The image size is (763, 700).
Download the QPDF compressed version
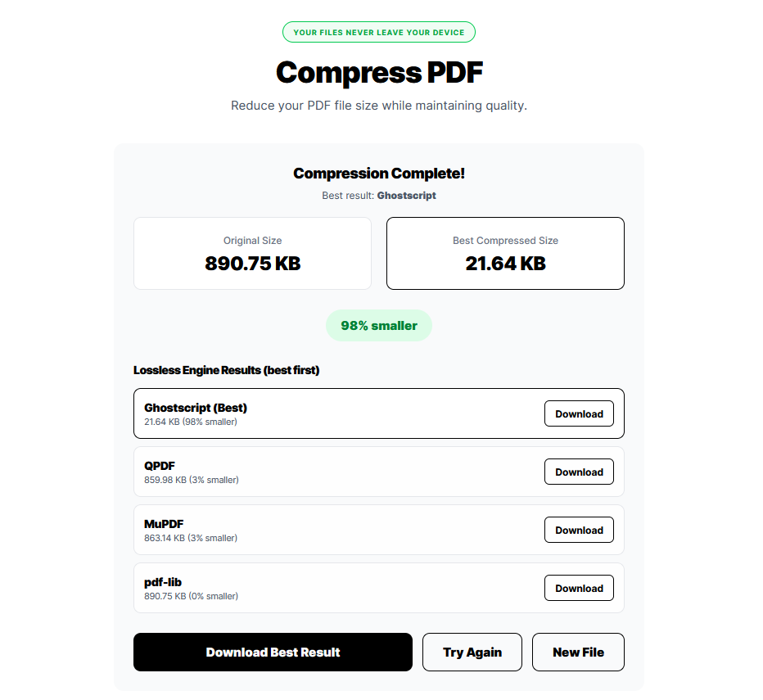(x=579, y=472)
